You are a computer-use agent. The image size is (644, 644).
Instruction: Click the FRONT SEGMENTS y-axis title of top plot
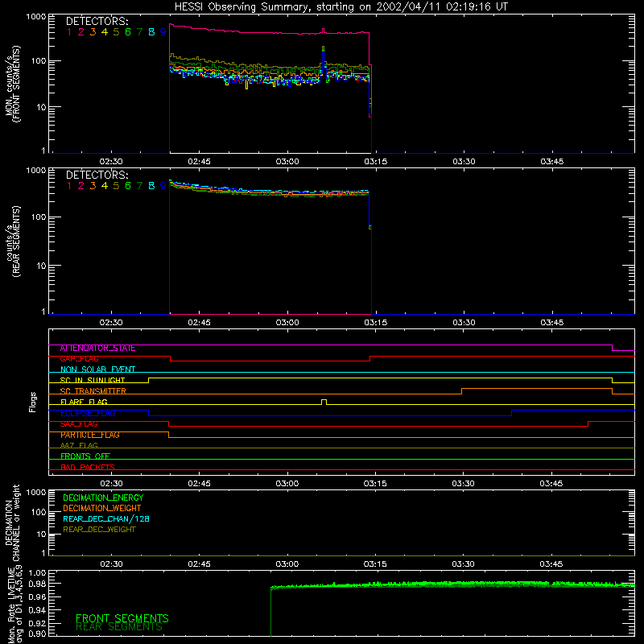click(x=16, y=85)
